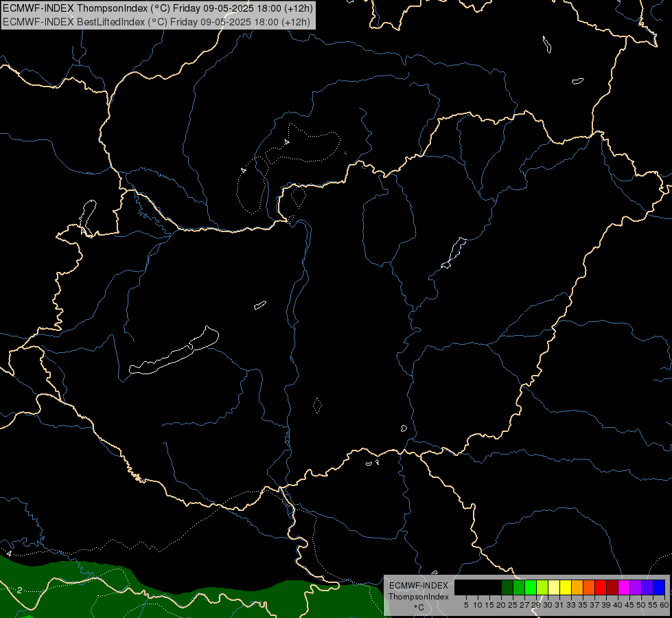The width and height of the screenshot is (672, 618).
Task: Select the dark green 20–25 legend swatch
Action: point(507,587)
